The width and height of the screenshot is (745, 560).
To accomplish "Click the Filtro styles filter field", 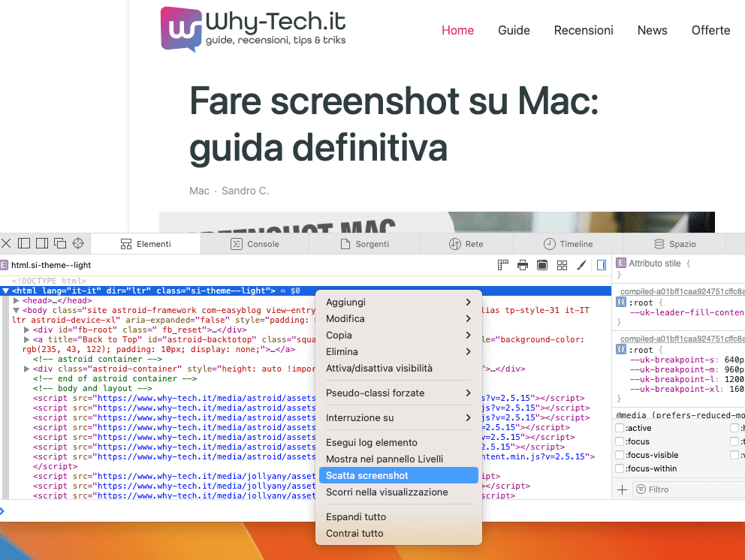I will pyautogui.click(x=689, y=489).
